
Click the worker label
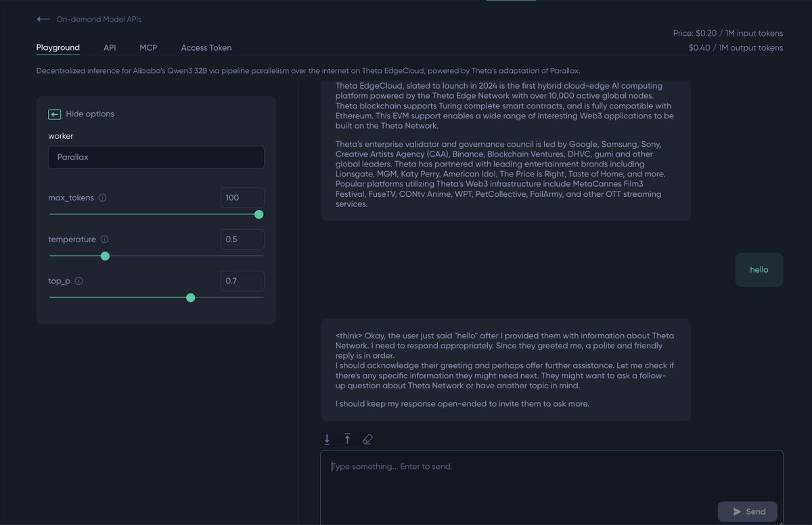click(x=61, y=136)
